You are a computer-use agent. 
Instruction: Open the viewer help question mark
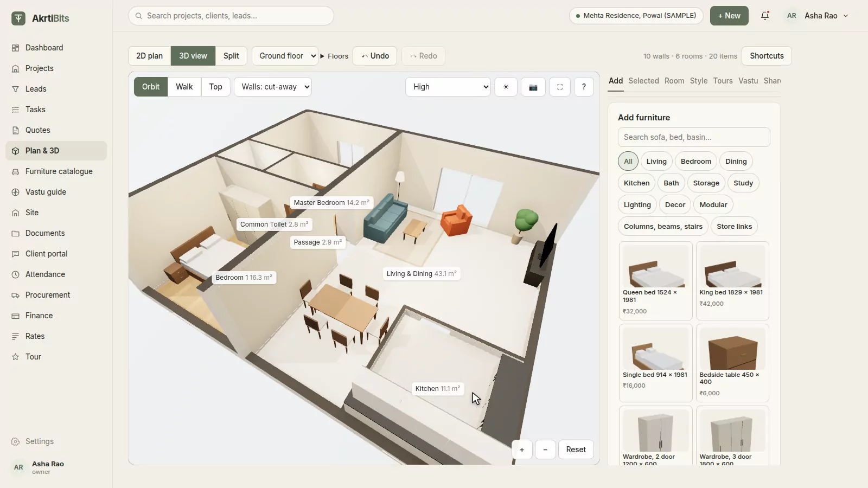[x=584, y=87]
